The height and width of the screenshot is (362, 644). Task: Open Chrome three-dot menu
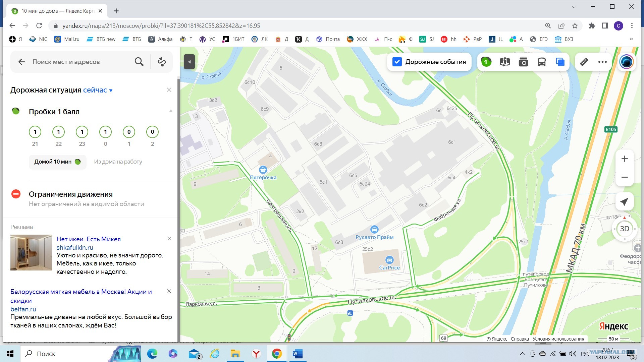pos(632,25)
